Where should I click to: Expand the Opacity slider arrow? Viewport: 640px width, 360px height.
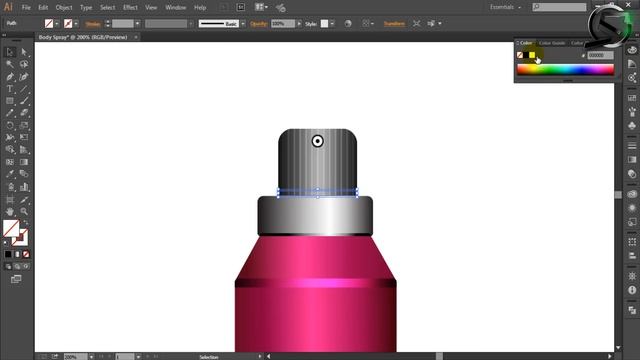(x=299, y=24)
